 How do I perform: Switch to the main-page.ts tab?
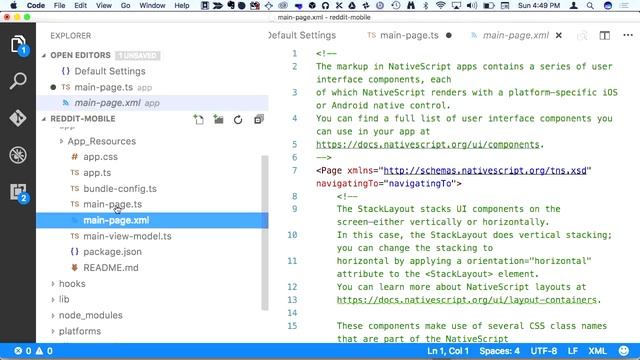[409, 36]
